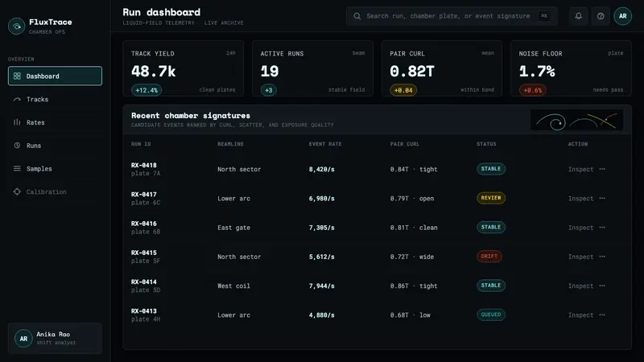Inspect run RX-0417
644x362 pixels.
[580, 198]
